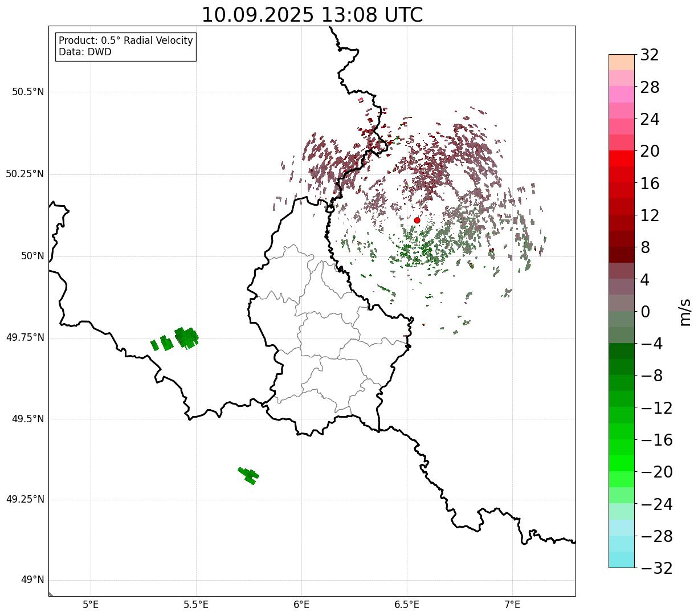Click the 4 colorbar tick label
Image resolution: width=698 pixels, height=616 pixels.
pos(645,280)
